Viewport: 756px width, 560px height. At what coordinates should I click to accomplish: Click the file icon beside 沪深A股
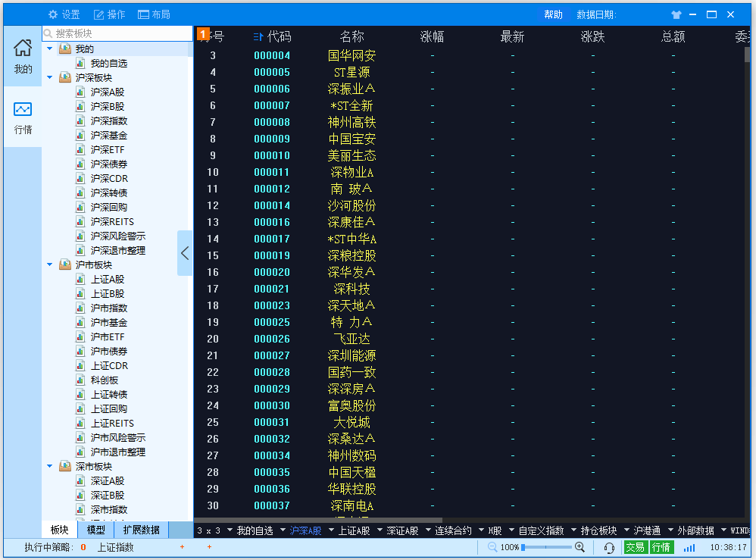[x=80, y=92]
